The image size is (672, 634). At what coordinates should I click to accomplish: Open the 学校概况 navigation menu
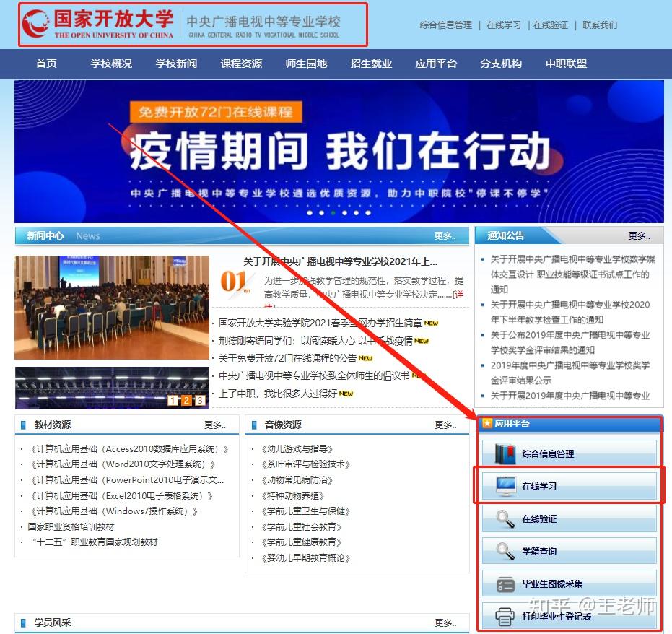pyautogui.click(x=111, y=64)
